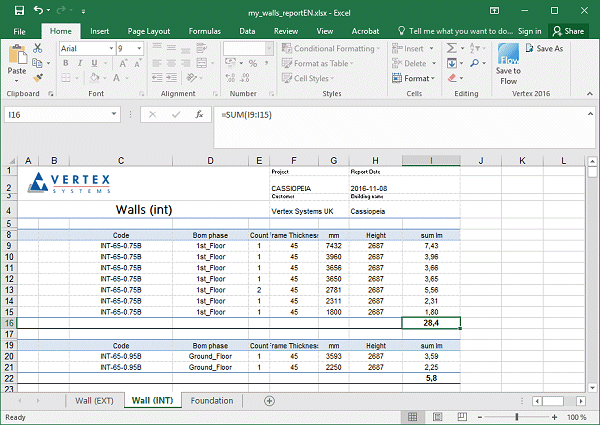
Task: Click Sign in link
Action: coord(529,31)
